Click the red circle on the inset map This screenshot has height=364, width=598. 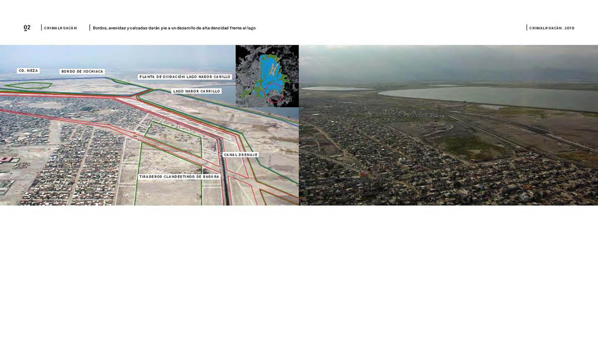(x=275, y=93)
